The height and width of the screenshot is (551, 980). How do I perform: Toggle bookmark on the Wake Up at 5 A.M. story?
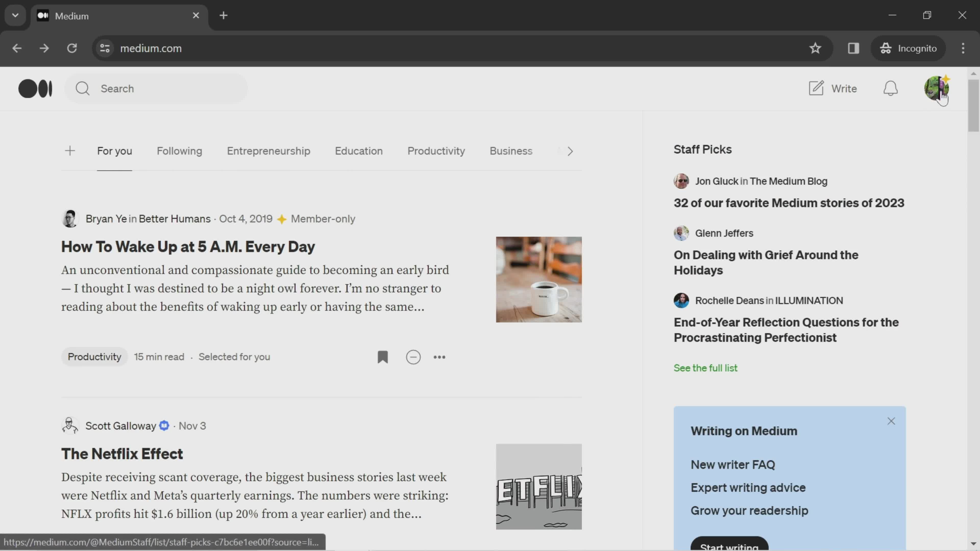tap(383, 357)
